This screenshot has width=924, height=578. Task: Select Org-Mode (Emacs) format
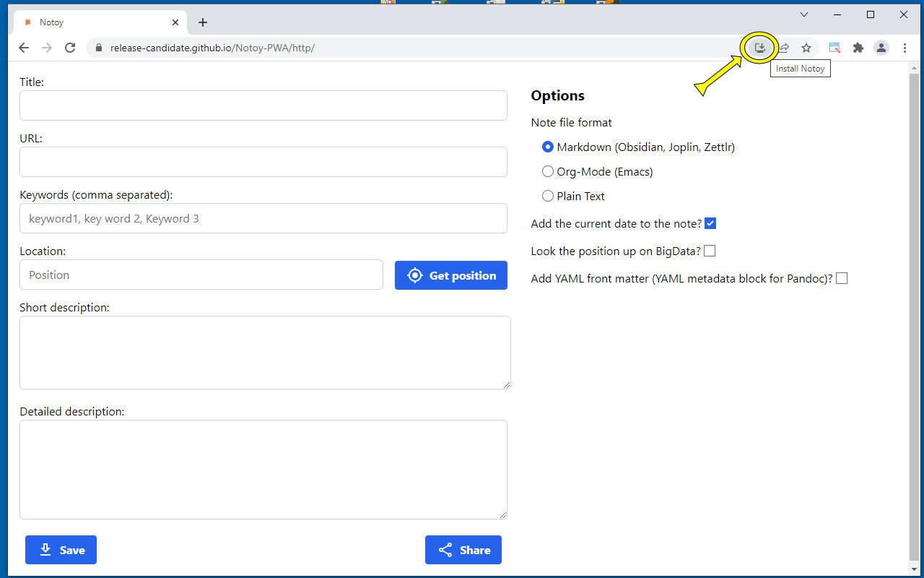pyautogui.click(x=548, y=171)
